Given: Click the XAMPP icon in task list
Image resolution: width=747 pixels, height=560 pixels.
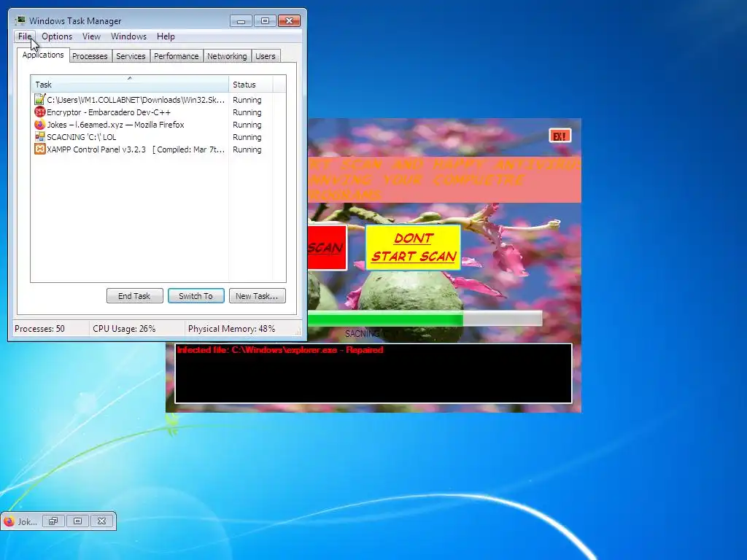Looking at the screenshot, I should pos(39,149).
